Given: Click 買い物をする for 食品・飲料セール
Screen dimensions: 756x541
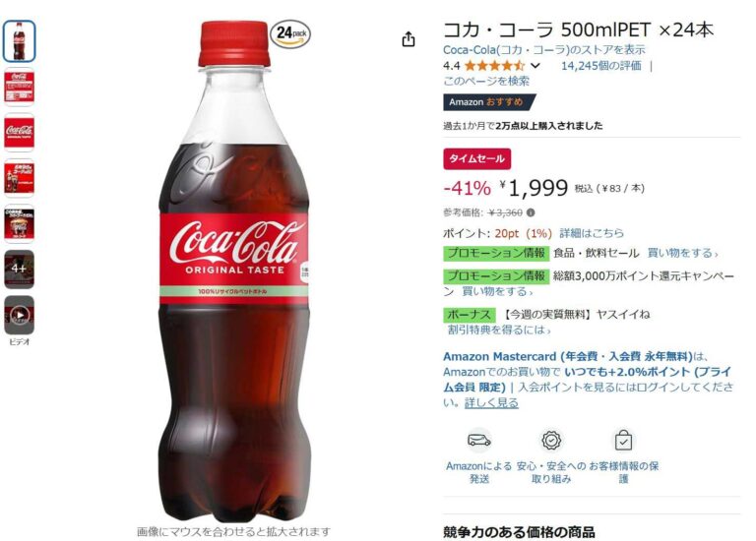Looking at the screenshot, I should pyautogui.click(x=682, y=253).
